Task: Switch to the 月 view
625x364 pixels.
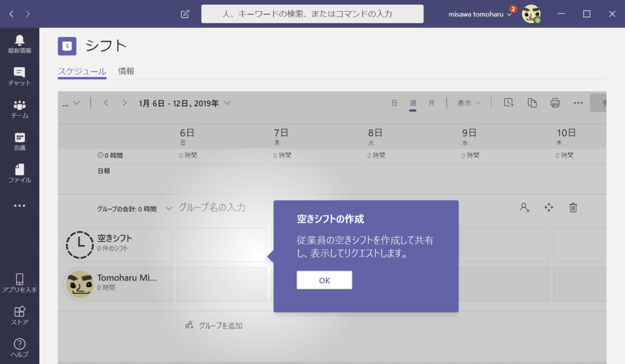Action: (432, 103)
